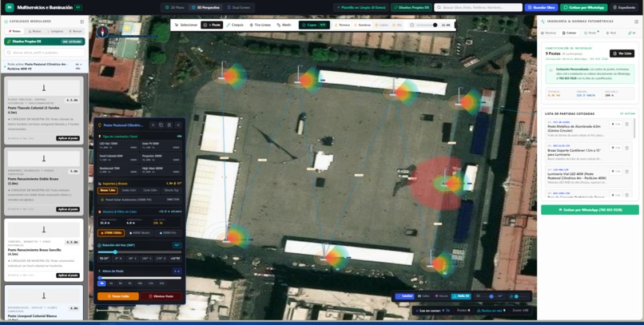Select the Brazo 1.0m arm option
The width and height of the screenshot is (644, 325).
(x=108, y=190)
